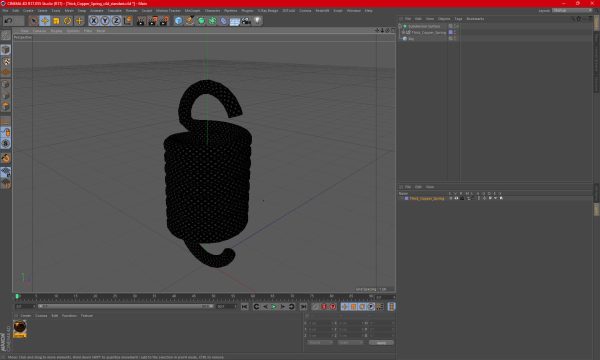The height and width of the screenshot is (360, 600).
Task: Switch to Model mode cube icon
Action: tap(6, 50)
